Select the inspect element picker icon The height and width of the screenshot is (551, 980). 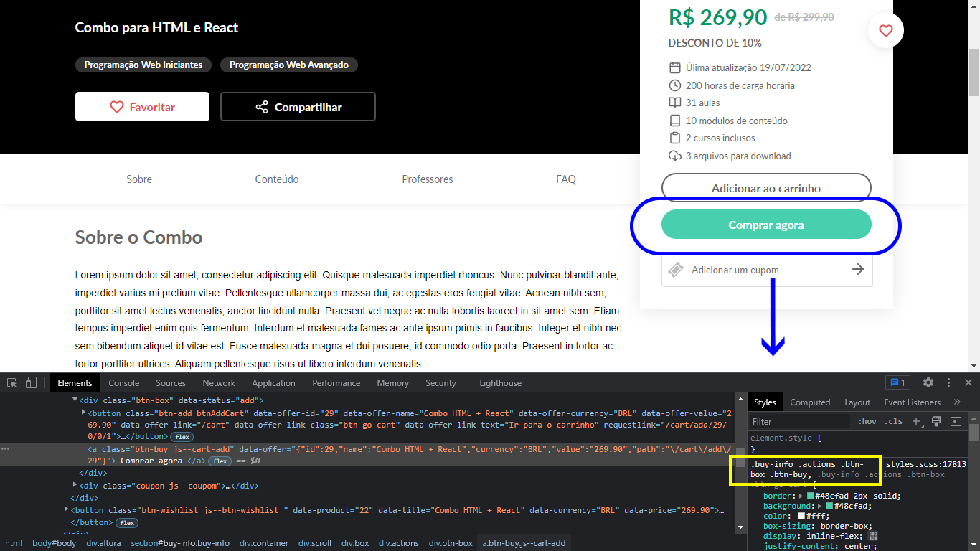tap(11, 382)
